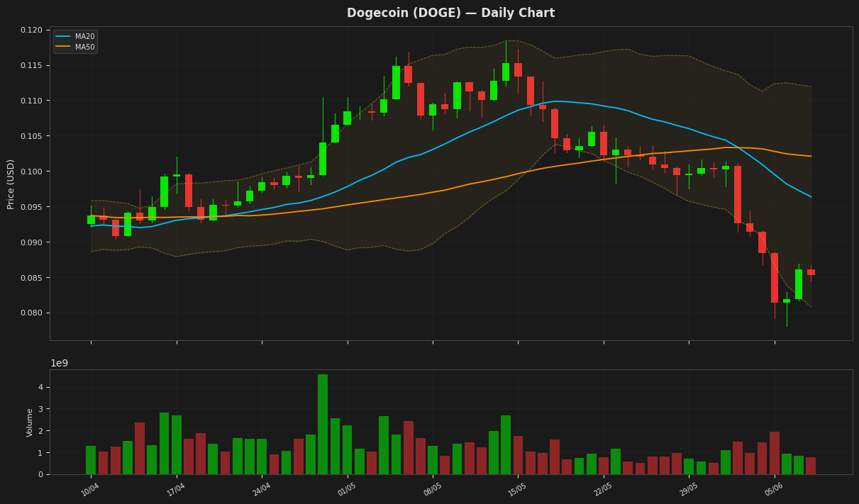Click the orange MA50 line sample in legend
This screenshot has width=859, height=504.
click(x=64, y=47)
